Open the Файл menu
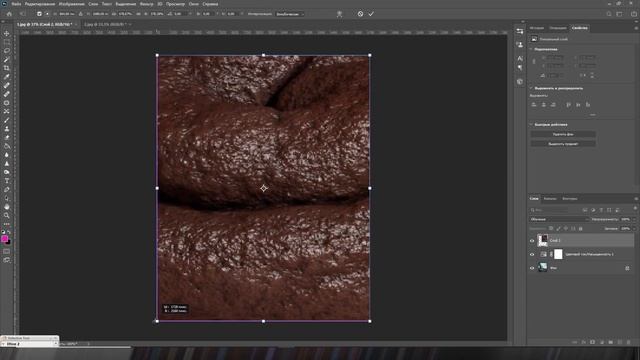Screen dimensions: 640x360 tap(16, 4)
